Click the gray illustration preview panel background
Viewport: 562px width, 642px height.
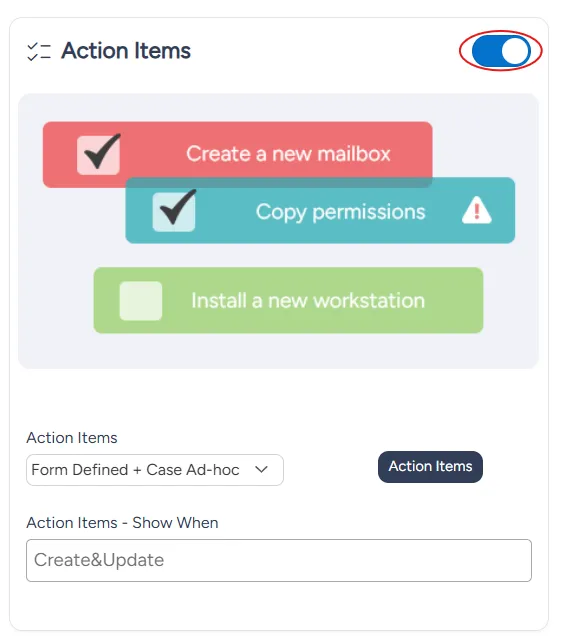(278, 352)
